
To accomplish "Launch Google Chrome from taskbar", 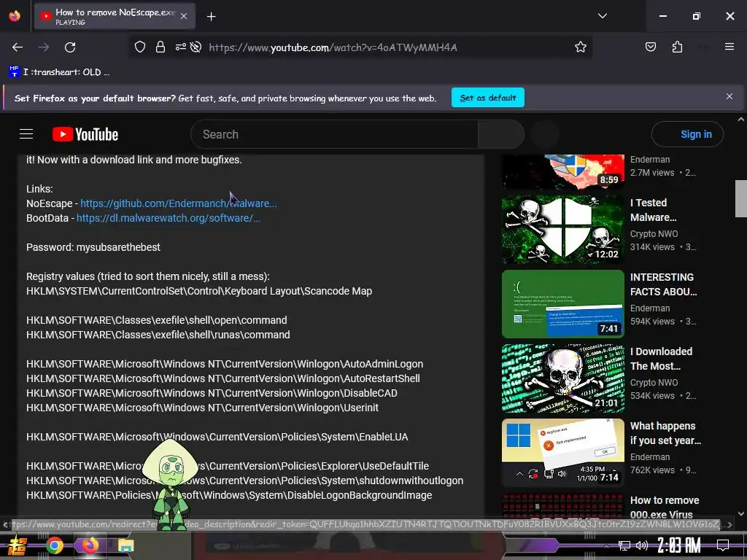I will [x=54, y=545].
